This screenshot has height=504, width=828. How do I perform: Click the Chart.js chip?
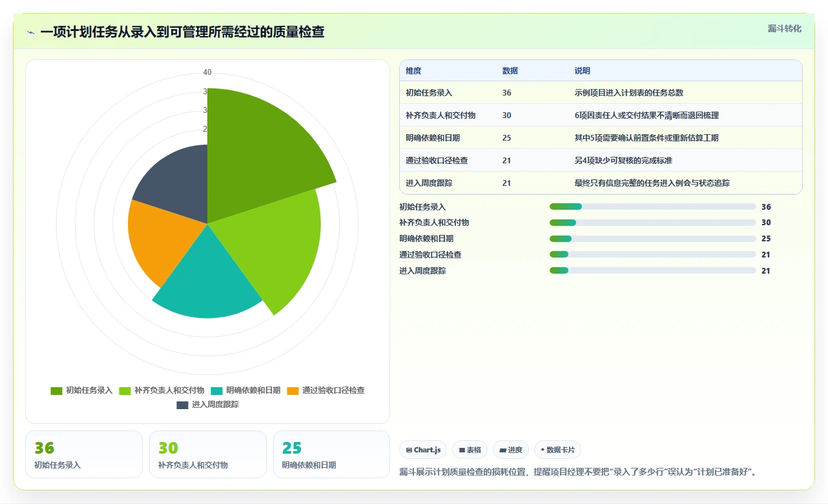tap(423, 450)
